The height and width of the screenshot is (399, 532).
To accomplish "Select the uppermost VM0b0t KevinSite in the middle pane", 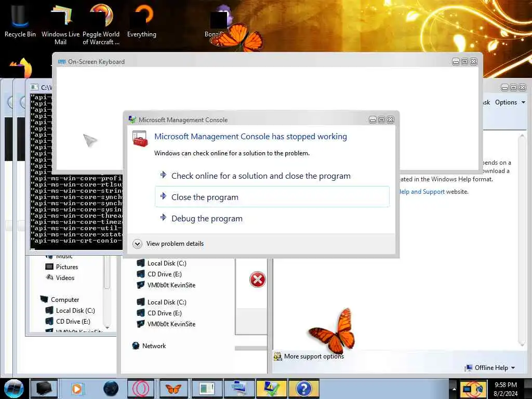I will [x=166, y=285].
